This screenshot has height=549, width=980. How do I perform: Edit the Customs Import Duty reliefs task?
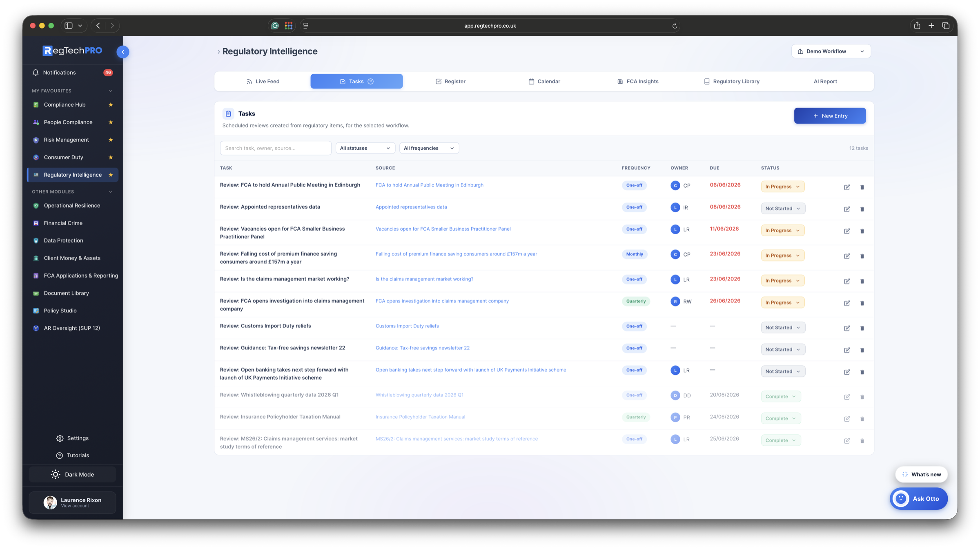pos(847,328)
